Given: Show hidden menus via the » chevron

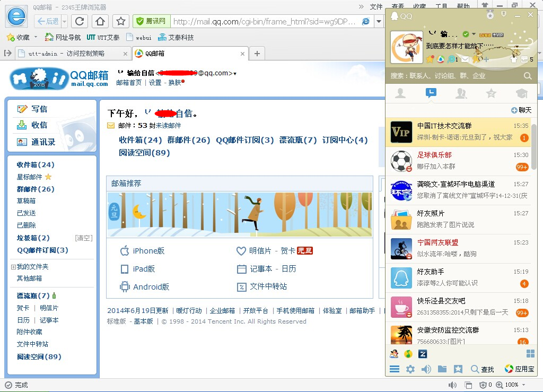Looking at the screenshot, I should pos(361,6).
